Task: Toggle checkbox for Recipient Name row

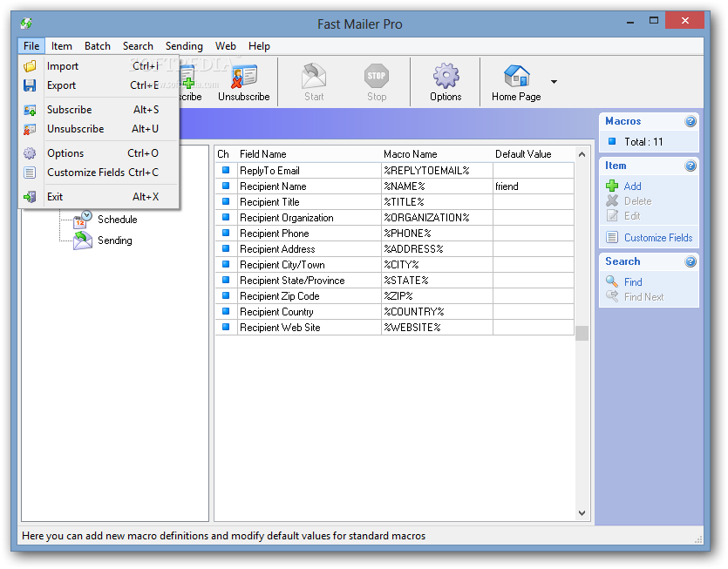Action: tap(226, 186)
